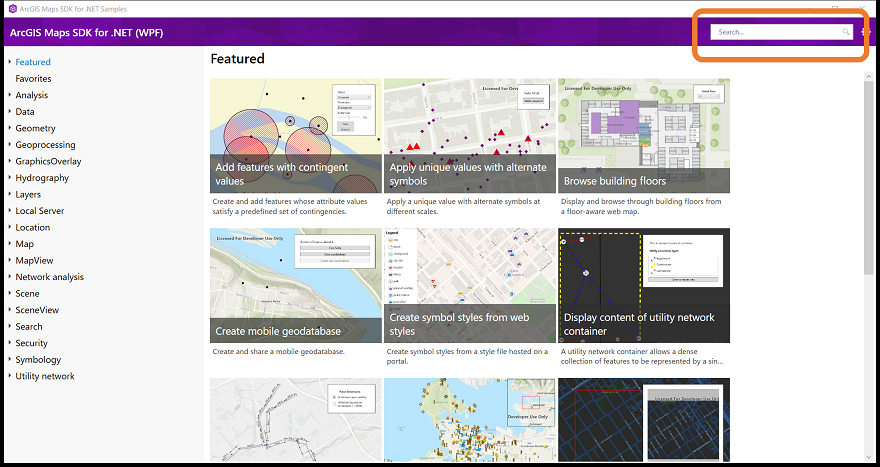This screenshot has width=880, height=467.
Task: Open Add features with contingent values sample
Action: click(296, 136)
